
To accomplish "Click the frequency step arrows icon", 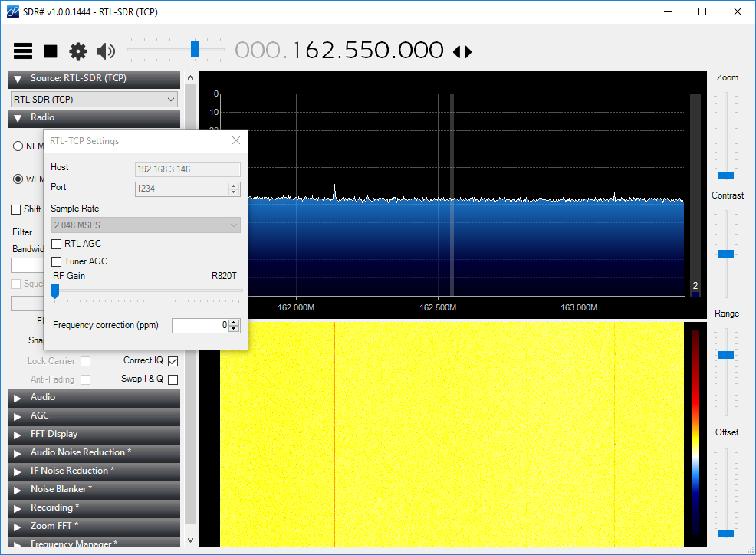I will tap(462, 51).
